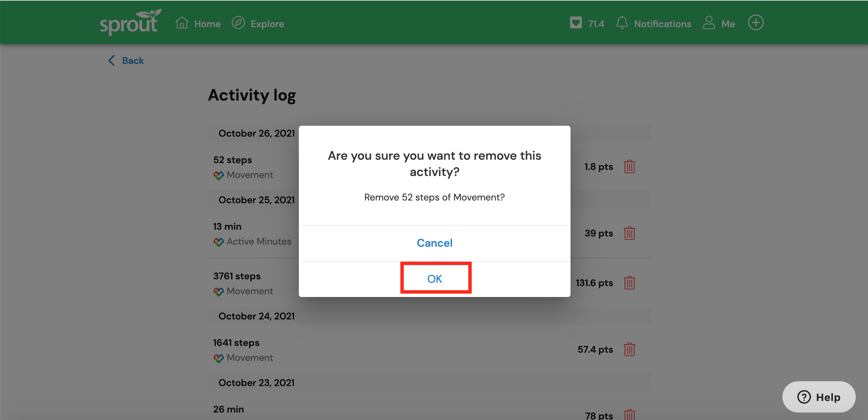Screen dimensions: 868x420
Task: Click the delete trash icon for 13 min
Action: pyautogui.click(x=631, y=233)
